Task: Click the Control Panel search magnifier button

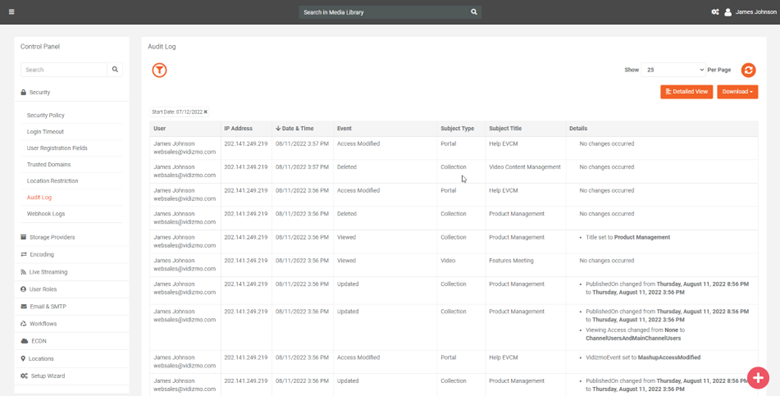Action: (x=115, y=70)
